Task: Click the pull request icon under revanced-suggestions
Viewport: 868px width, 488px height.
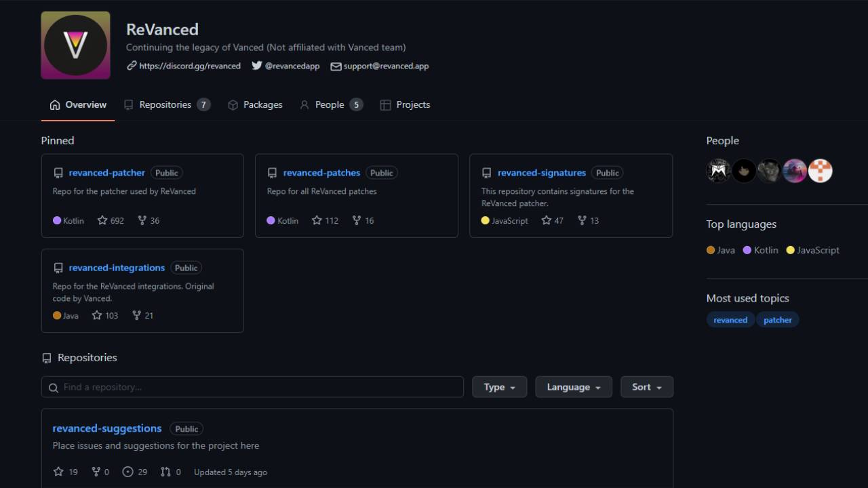Action: [x=165, y=472]
